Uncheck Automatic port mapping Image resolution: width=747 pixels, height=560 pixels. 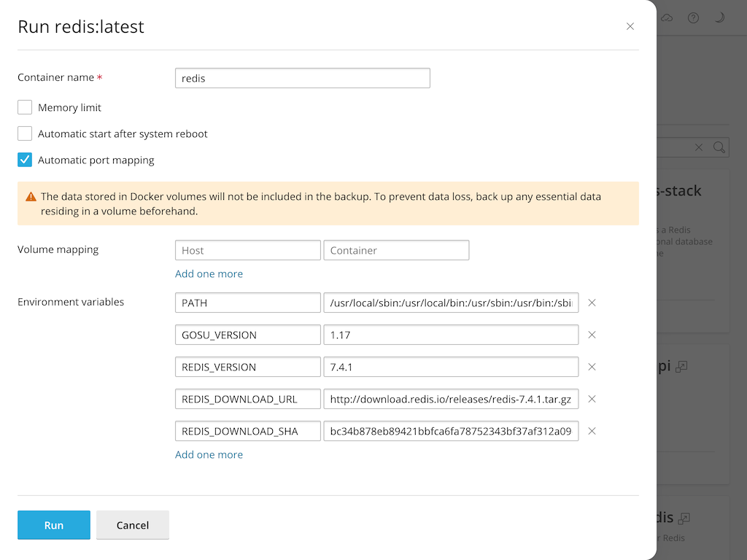25,160
